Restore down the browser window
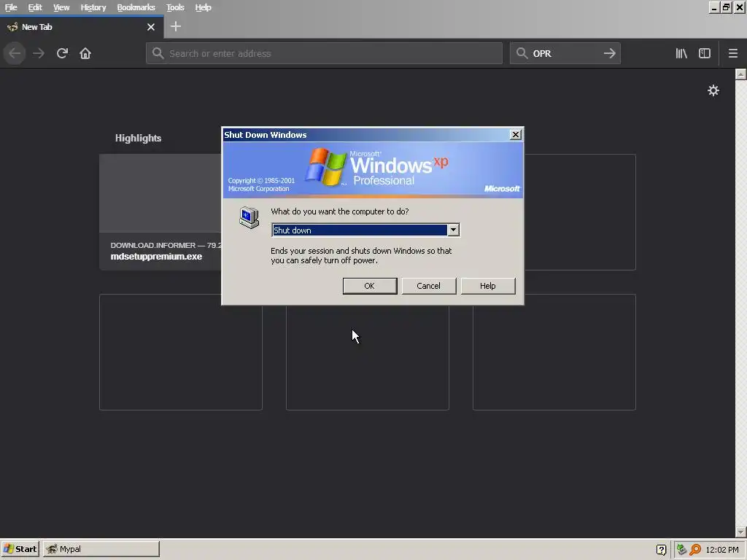 click(726, 7)
